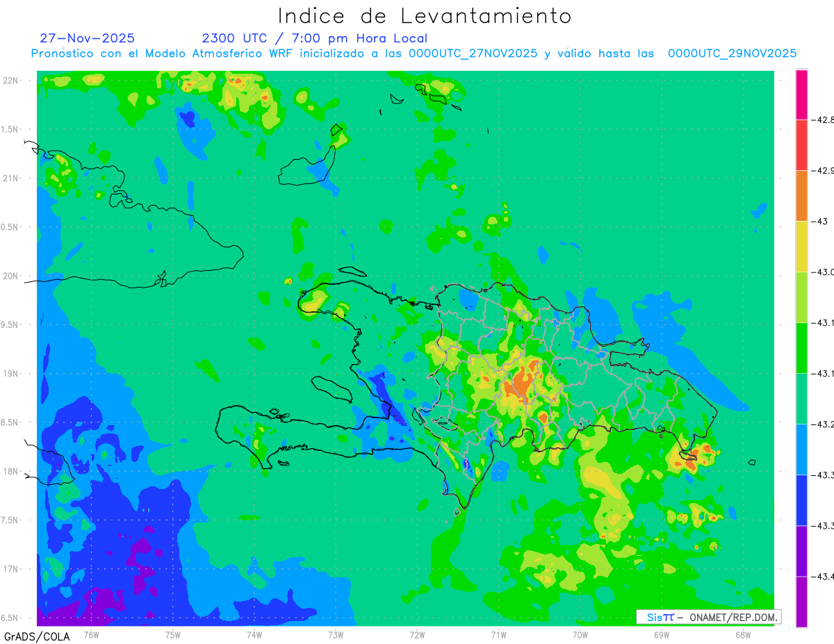Click the '69W' longitude label
The image size is (834, 644).
661,634
